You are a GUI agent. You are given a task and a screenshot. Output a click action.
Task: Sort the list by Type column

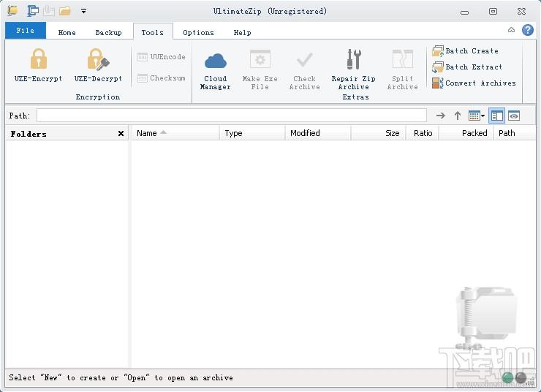click(x=252, y=133)
